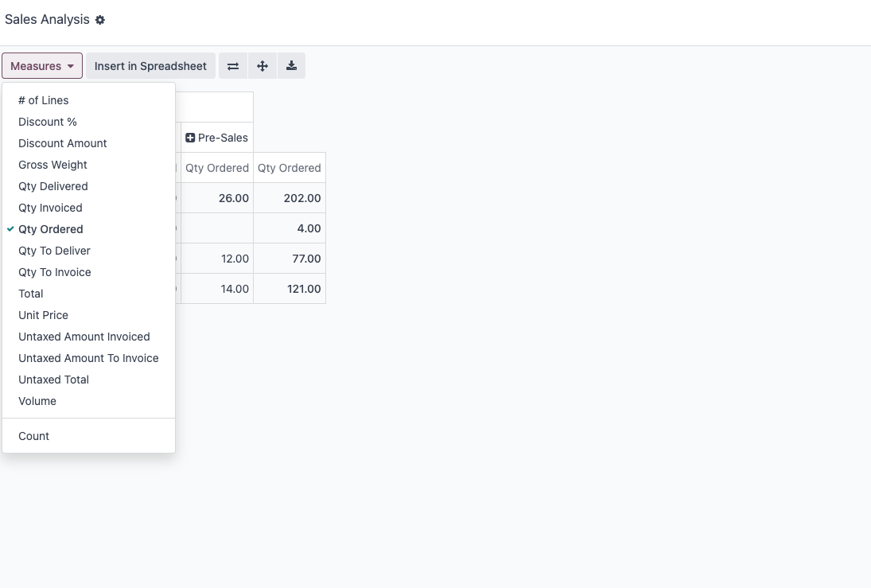The image size is (871, 588).
Task: Open the Sales Analysis gear settings
Action: pyautogui.click(x=100, y=20)
